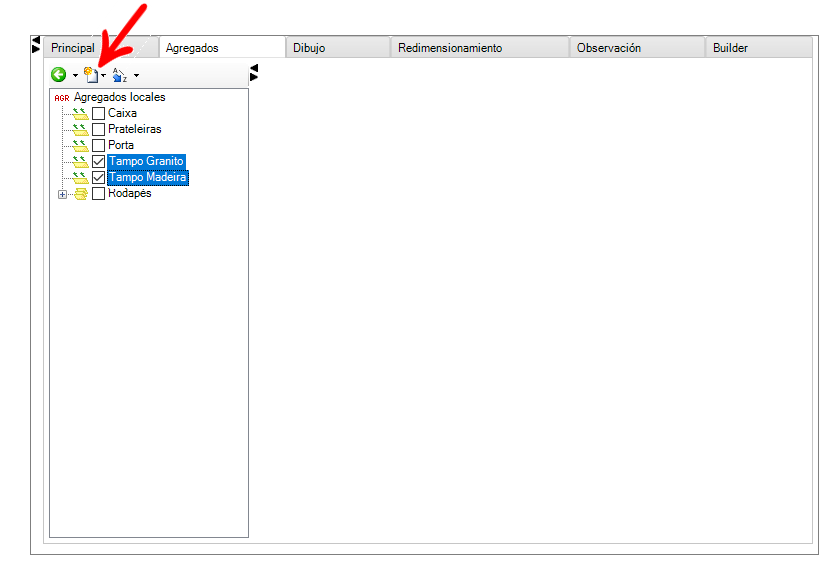The width and height of the screenshot is (837, 564).
Task: Click the green back arrow icon
Action: click(59, 75)
